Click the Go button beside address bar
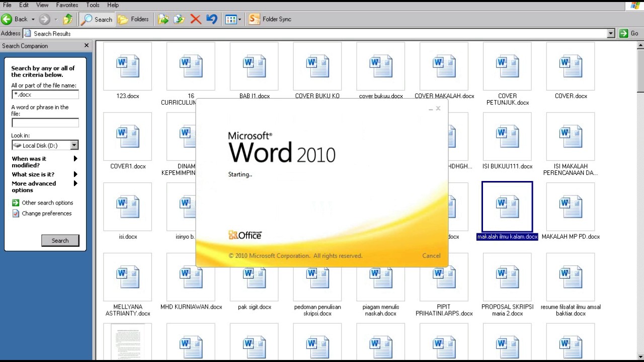 630,33
